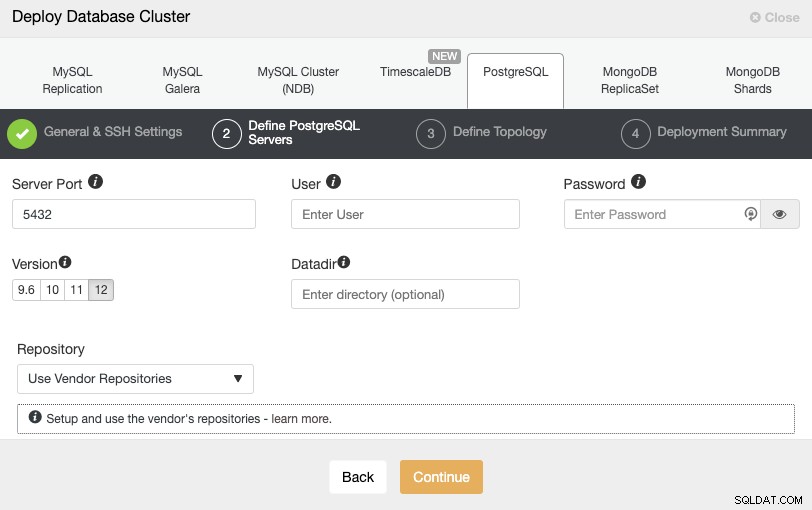Click the Datadir directory input field
The image size is (812, 510).
click(405, 294)
